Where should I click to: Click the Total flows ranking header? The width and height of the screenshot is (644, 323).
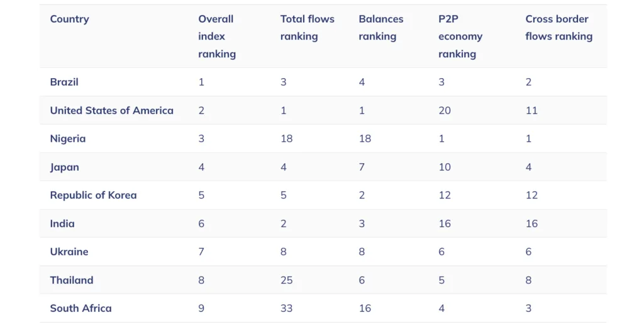tap(307, 28)
